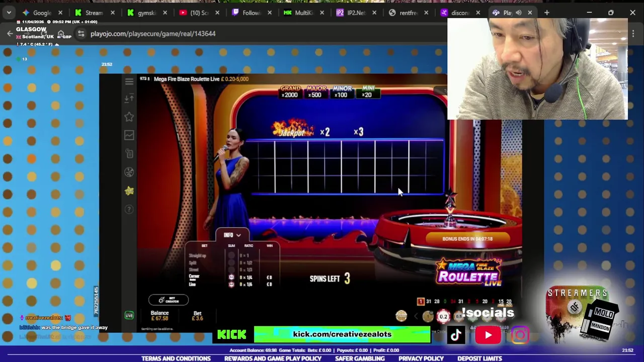Click the streamer webcam overlay
The image size is (644, 362).
pyautogui.click(x=537, y=69)
